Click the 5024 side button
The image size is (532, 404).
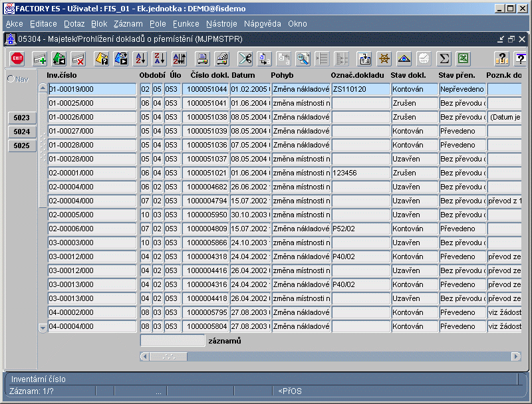pyautogui.click(x=22, y=132)
